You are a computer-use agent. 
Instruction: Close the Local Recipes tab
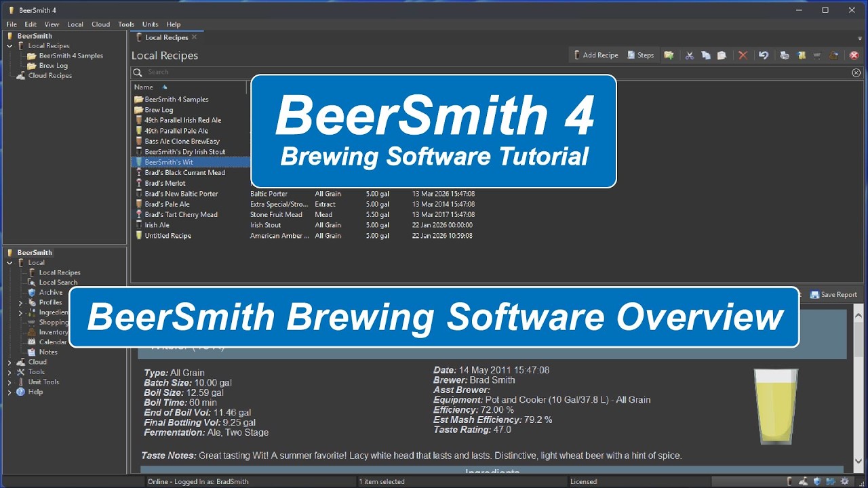pos(195,37)
